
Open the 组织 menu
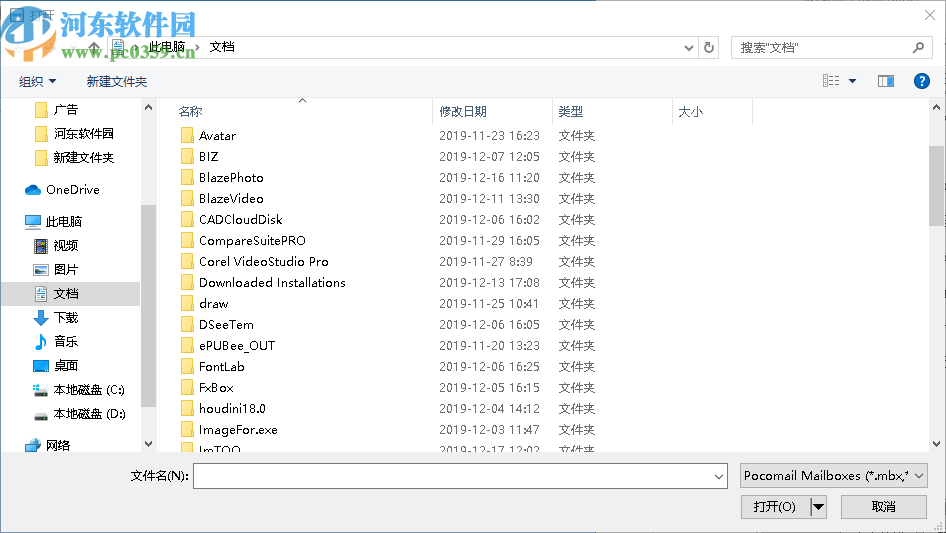[x=37, y=81]
